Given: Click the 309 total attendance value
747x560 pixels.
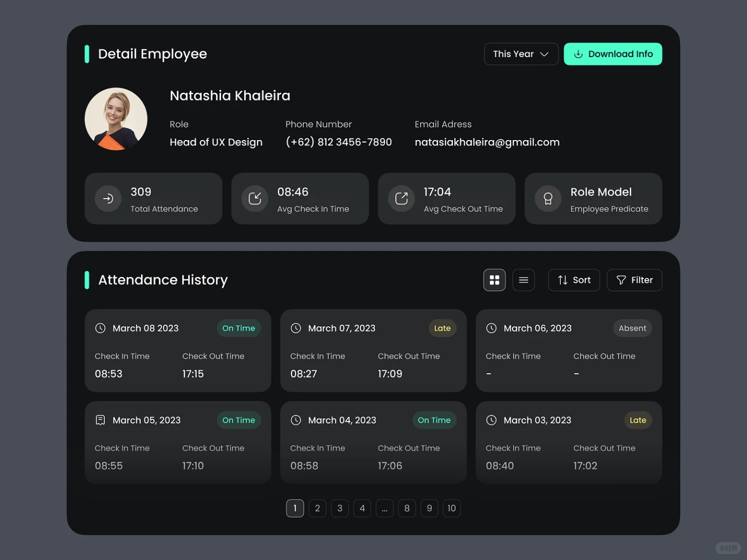Looking at the screenshot, I should [141, 192].
